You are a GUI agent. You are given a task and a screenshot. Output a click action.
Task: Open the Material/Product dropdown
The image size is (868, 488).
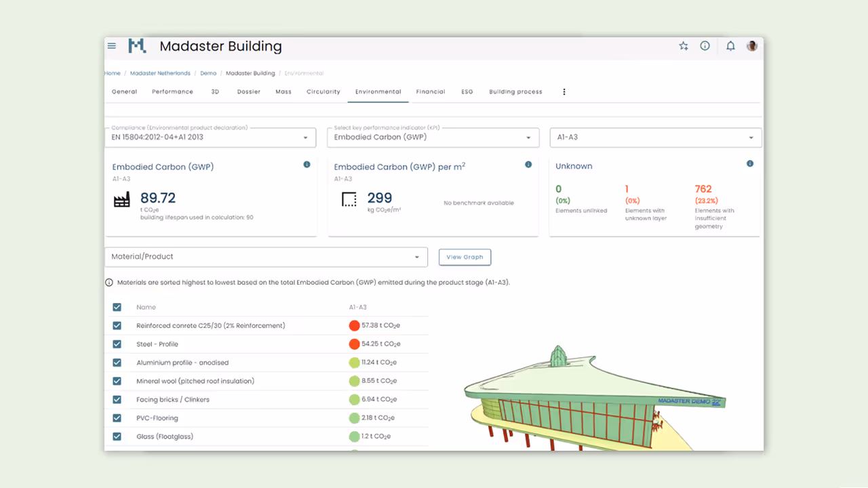point(266,257)
